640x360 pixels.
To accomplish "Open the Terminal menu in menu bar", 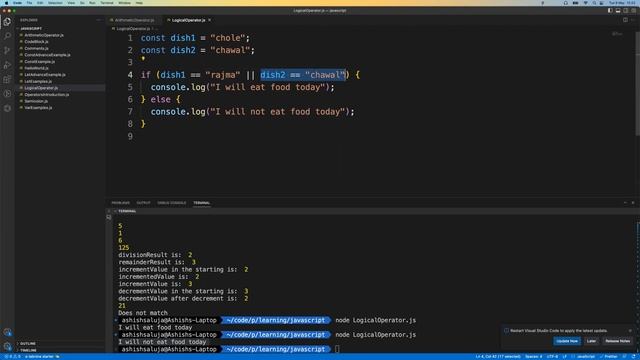I will 107,3.
